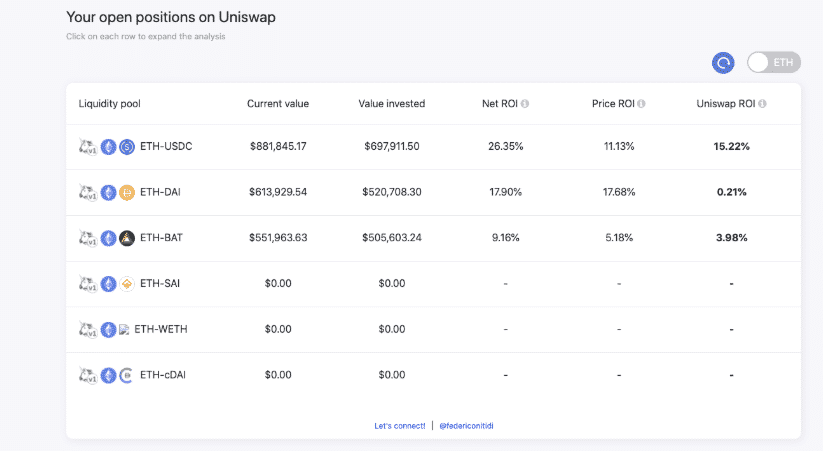Expand the ETH-WETH pool row
823x451 pixels.
click(x=434, y=330)
